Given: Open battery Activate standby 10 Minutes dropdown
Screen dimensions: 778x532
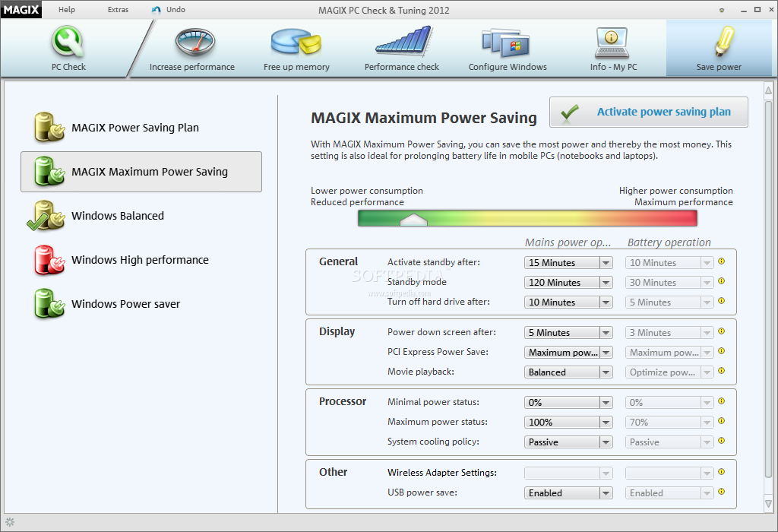Looking at the screenshot, I should [x=669, y=262].
